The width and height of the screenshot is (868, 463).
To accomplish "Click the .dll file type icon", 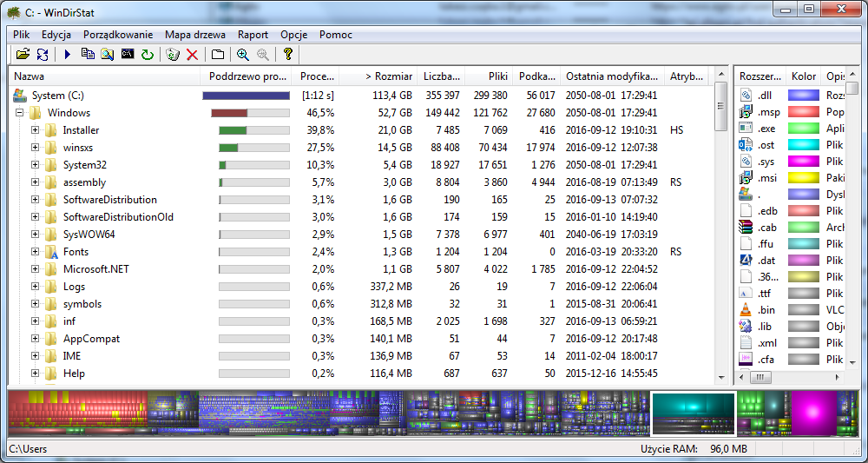I will 745,96.
